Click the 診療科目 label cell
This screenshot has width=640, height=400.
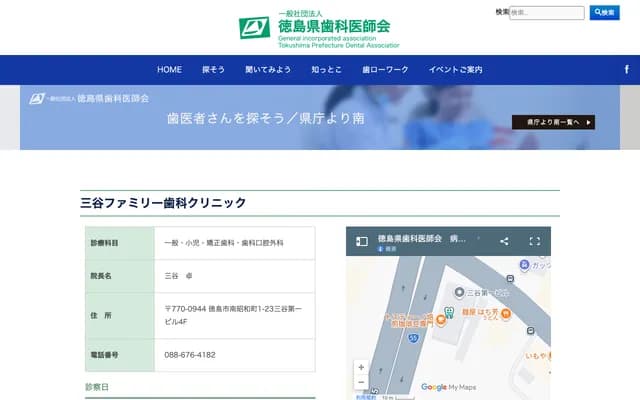click(120, 243)
